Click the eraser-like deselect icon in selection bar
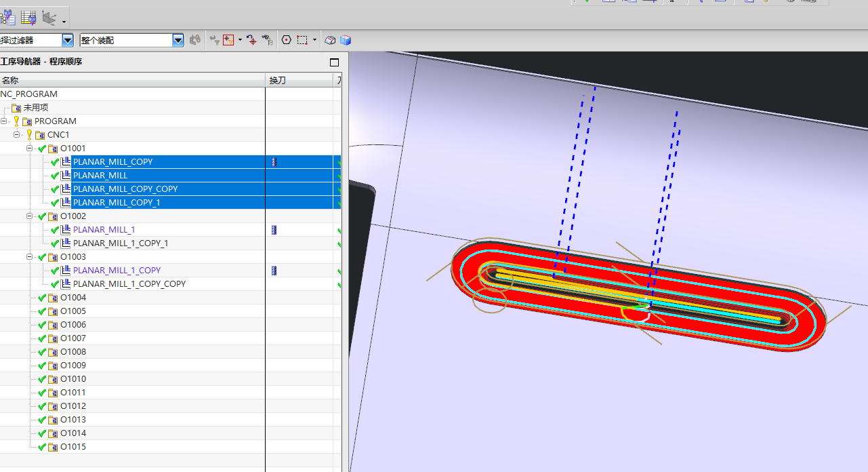 330,40
